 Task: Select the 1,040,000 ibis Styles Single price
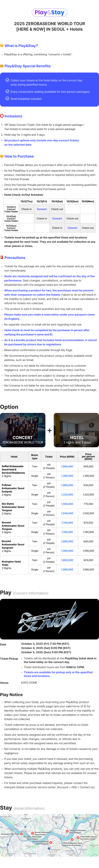coord(67,514)
